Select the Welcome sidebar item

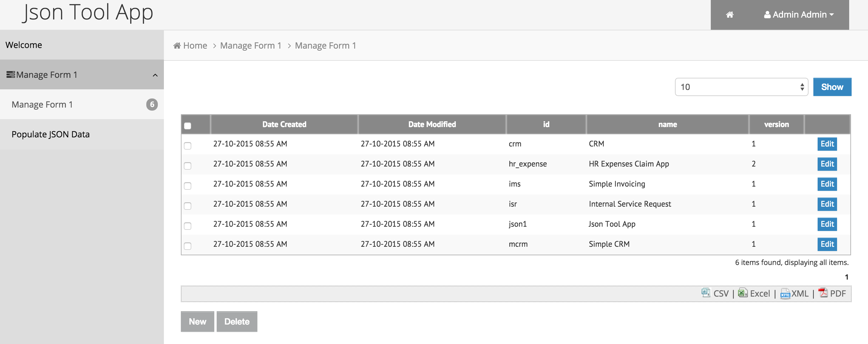(24, 45)
